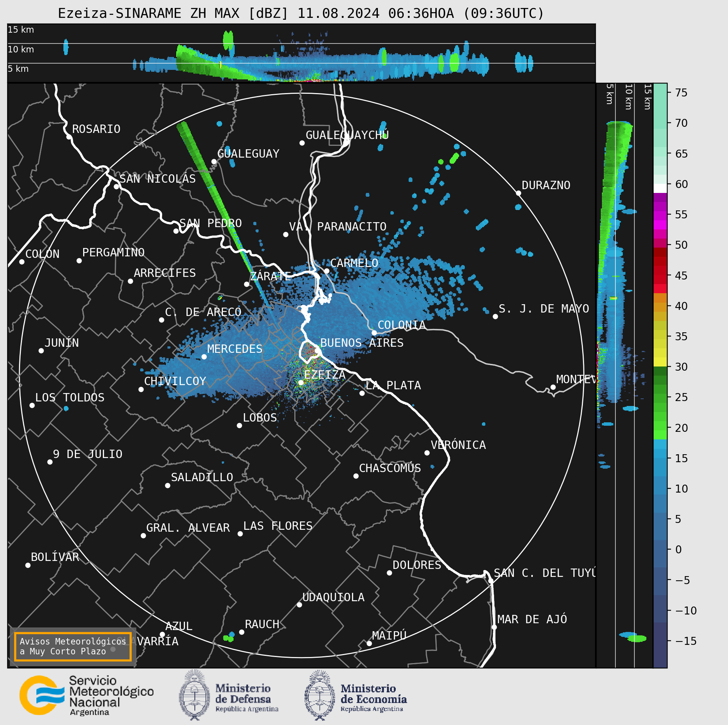
Task: Click the COLONIA city label
Action: pos(401,325)
